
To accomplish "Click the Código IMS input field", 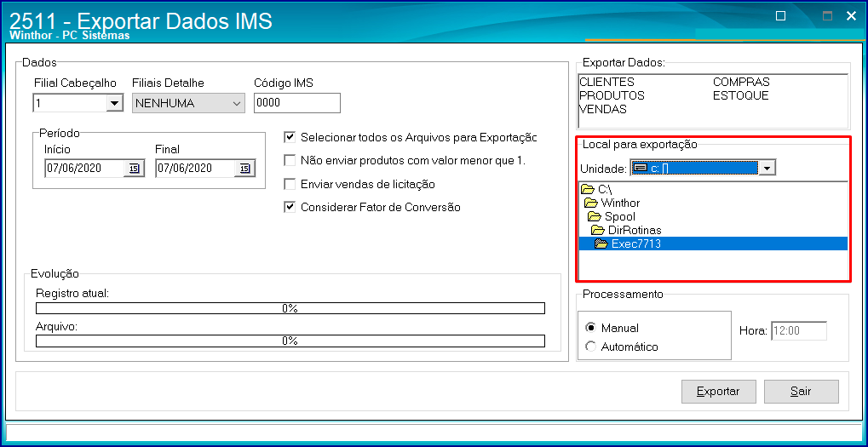I will click(297, 103).
